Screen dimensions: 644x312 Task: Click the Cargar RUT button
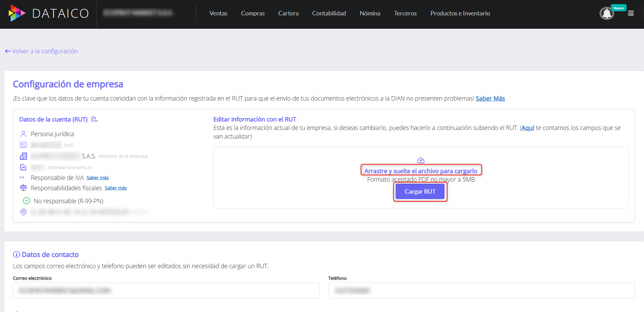click(x=420, y=192)
